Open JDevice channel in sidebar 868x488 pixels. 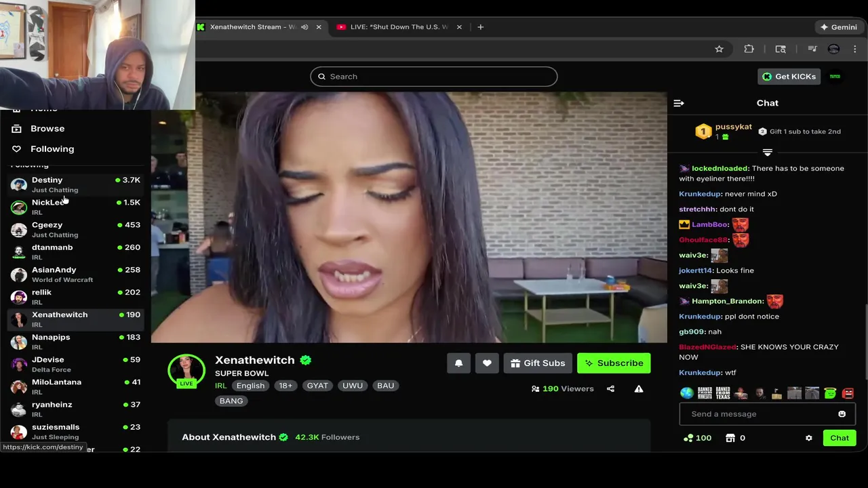[75, 363]
